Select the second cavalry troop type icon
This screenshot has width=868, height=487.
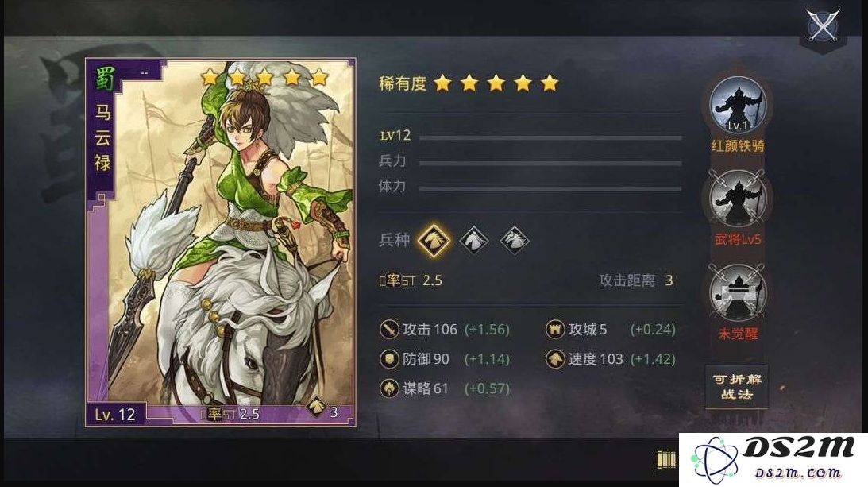click(474, 241)
